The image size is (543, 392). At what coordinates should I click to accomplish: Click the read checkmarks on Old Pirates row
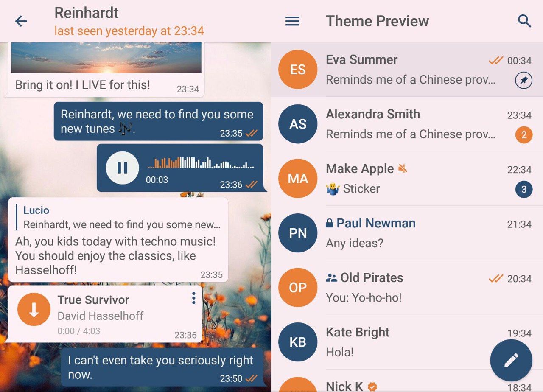(x=496, y=279)
